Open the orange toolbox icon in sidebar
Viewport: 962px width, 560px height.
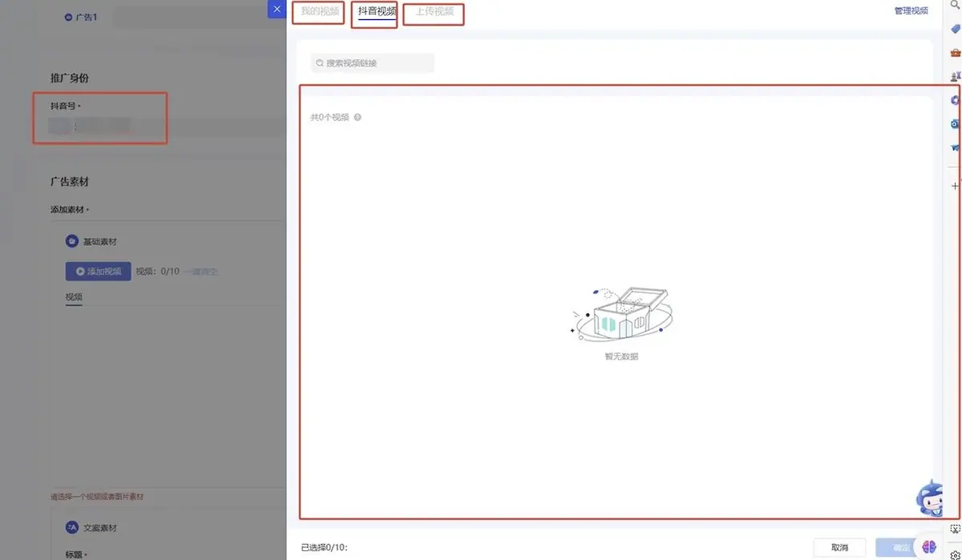click(x=955, y=53)
